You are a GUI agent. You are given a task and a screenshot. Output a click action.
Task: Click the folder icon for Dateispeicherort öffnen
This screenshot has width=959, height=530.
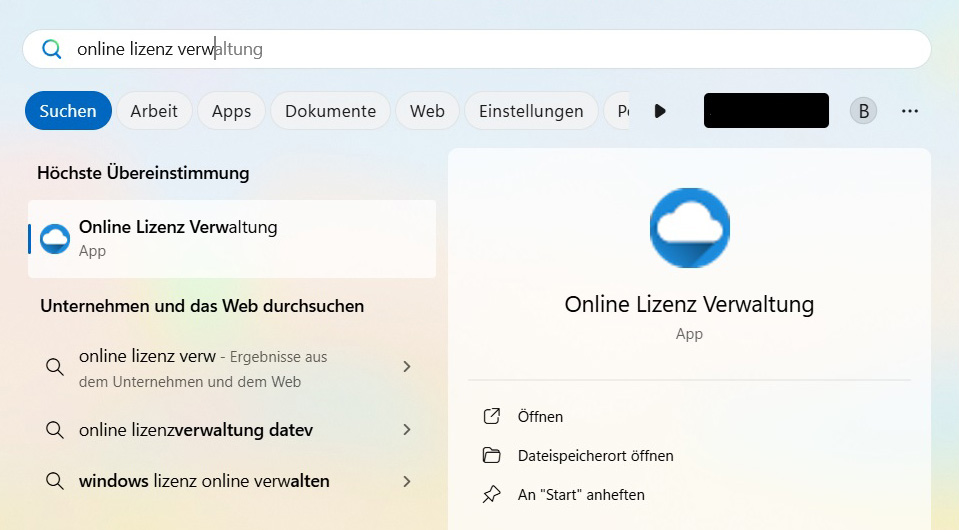click(x=491, y=455)
